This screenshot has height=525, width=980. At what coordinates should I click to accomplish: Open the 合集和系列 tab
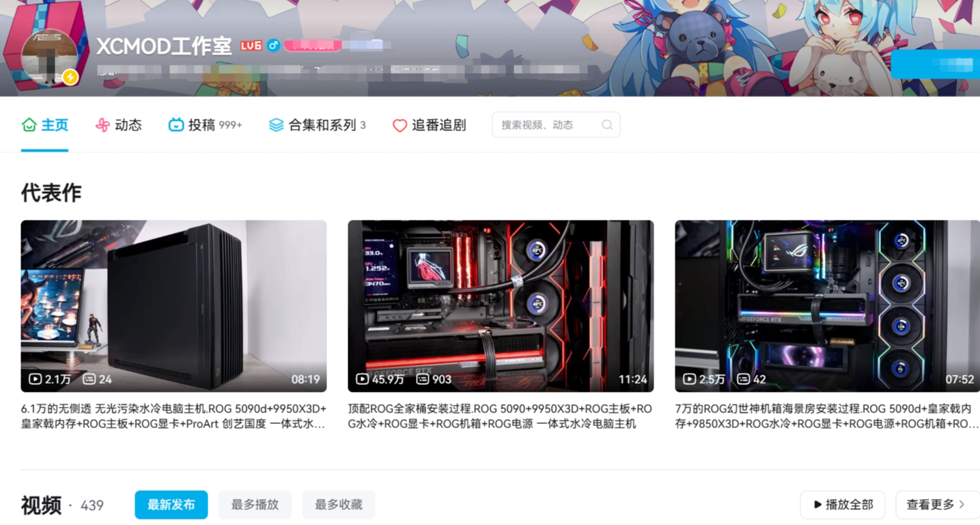tap(318, 125)
